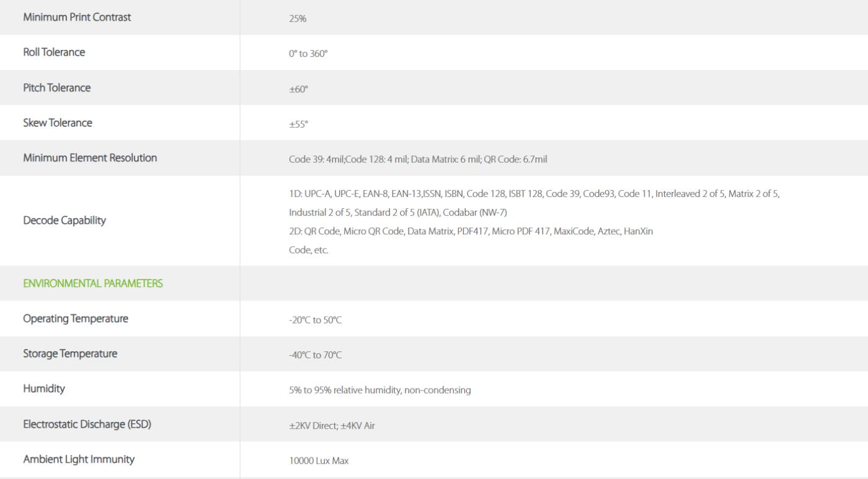This screenshot has height=479, width=868.
Task: Click the Pitch Tolerance label
Action: tap(56, 87)
